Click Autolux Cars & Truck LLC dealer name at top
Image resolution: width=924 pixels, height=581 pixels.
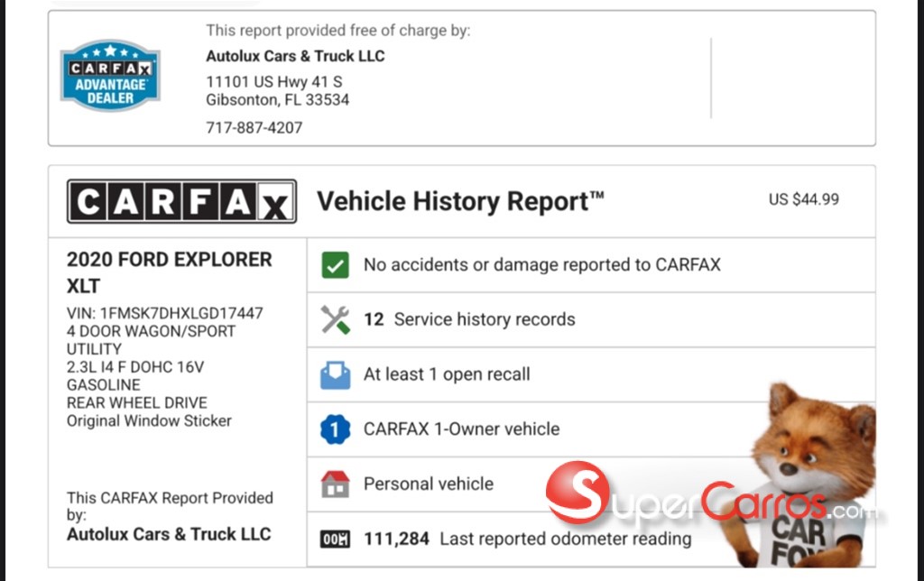(x=295, y=56)
